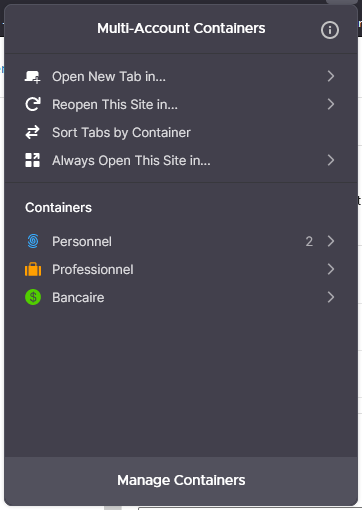Click the always open site grid icon

click(x=33, y=160)
